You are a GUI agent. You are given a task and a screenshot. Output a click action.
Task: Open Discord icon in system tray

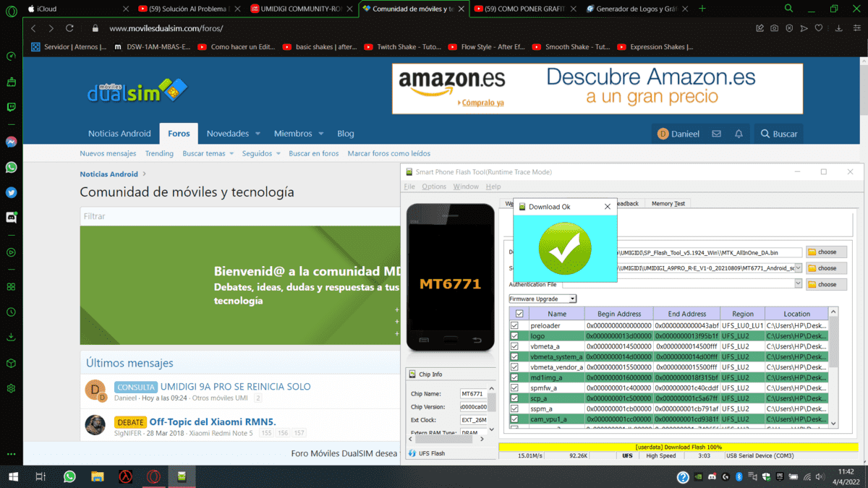pyautogui.click(x=712, y=477)
